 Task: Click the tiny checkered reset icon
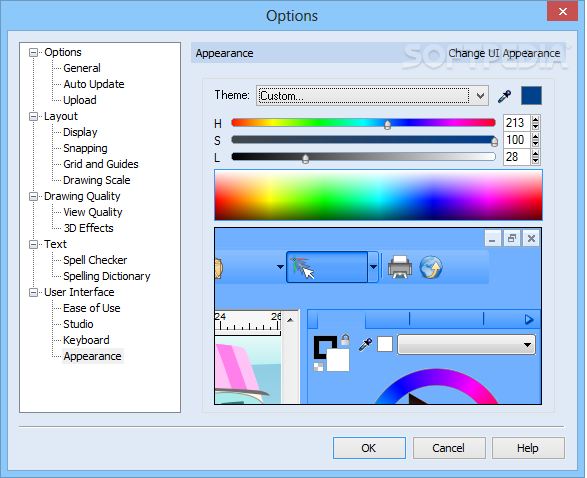pos(318,366)
